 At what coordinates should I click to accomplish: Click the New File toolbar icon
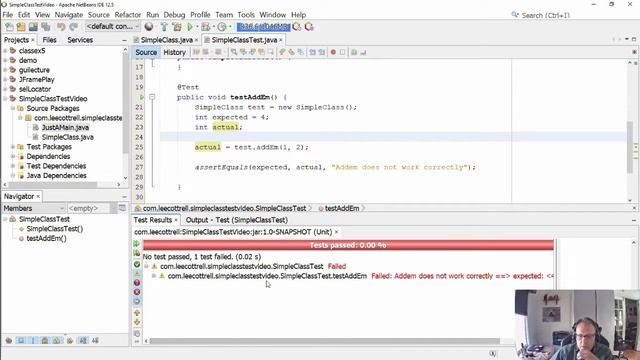[9, 27]
